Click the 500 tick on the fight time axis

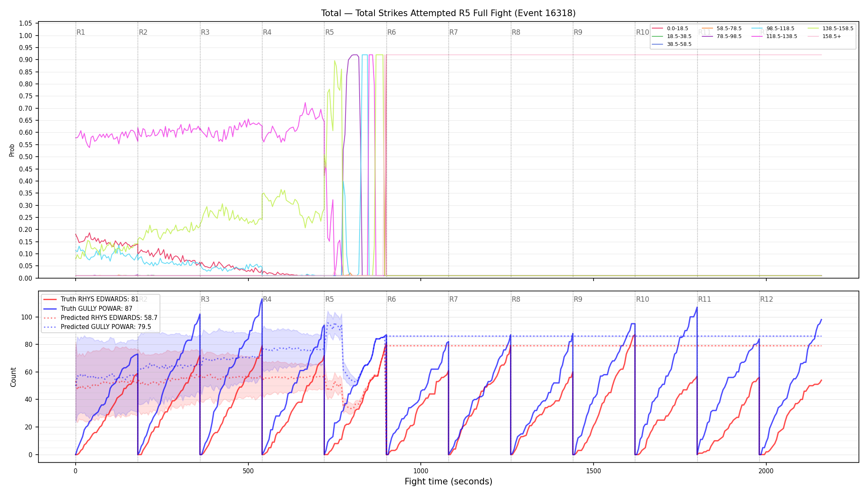tap(248, 471)
